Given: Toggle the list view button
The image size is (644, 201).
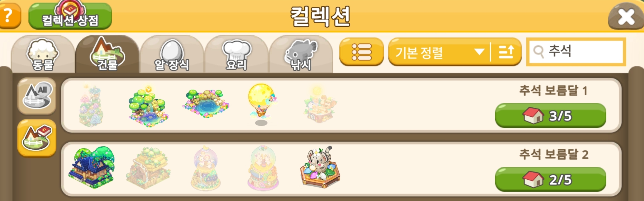Looking at the screenshot, I should pos(361,52).
